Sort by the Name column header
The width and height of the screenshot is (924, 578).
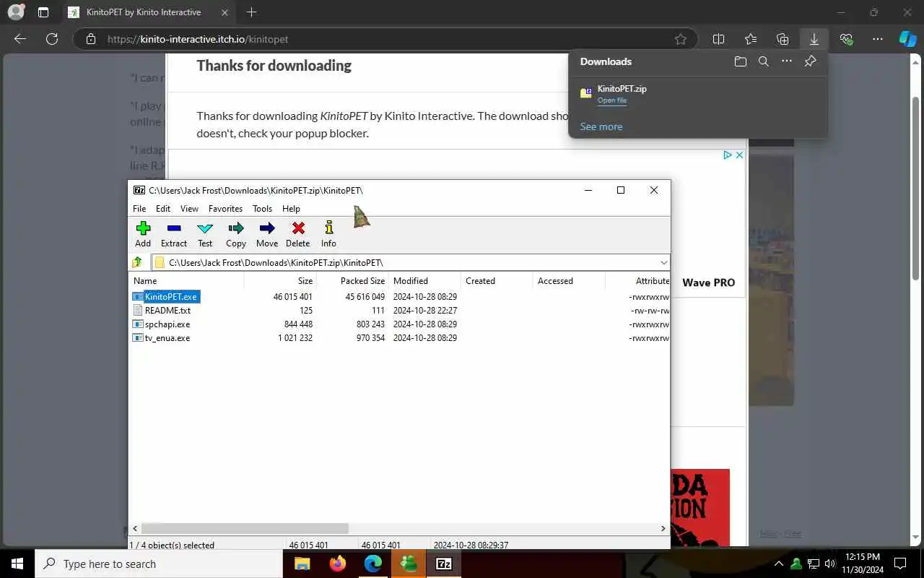[186, 281]
